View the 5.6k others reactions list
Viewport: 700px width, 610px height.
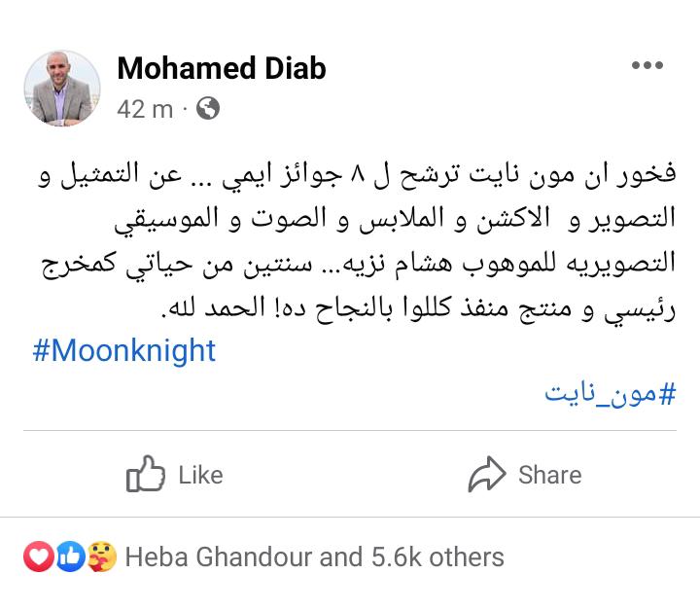click(x=437, y=557)
